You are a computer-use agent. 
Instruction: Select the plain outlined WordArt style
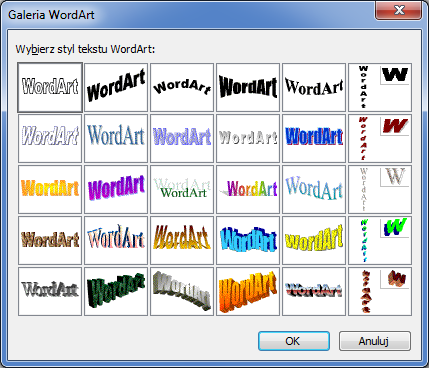pyautogui.click(x=50, y=87)
